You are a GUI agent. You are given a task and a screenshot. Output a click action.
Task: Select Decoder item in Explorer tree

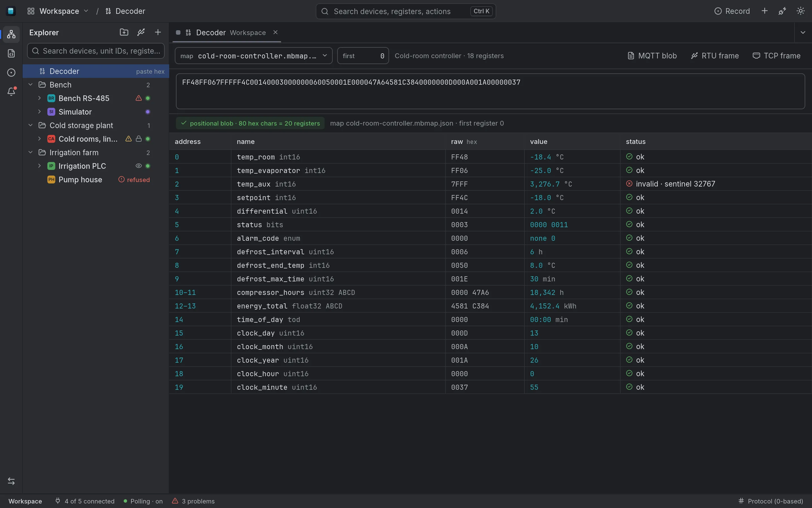click(x=96, y=71)
